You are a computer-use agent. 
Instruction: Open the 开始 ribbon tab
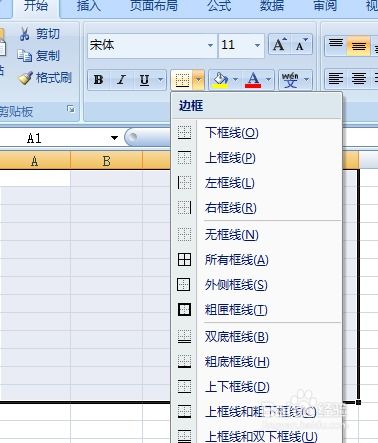[36, 6]
